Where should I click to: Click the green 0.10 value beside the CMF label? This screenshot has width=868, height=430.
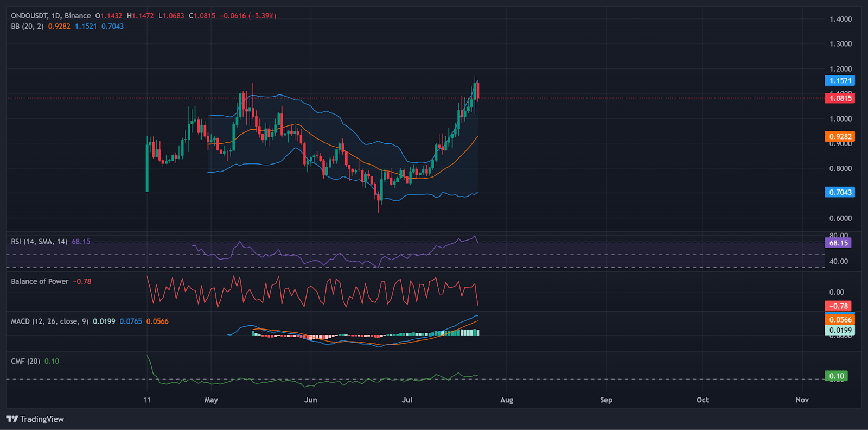tap(52, 361)
